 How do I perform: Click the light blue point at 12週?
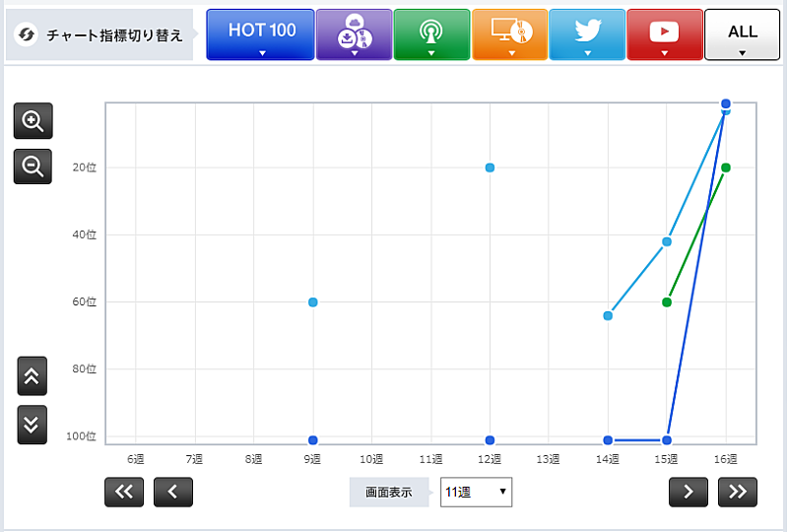[490, 167]
